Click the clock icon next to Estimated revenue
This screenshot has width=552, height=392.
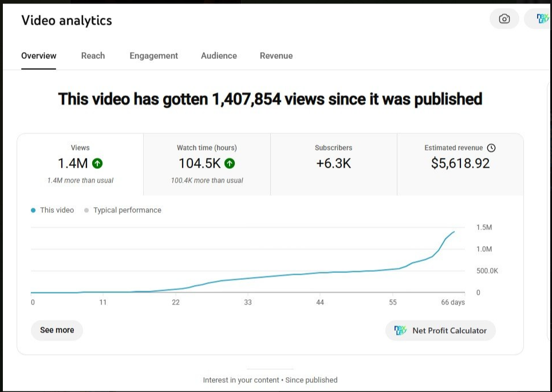pos(491,148)
